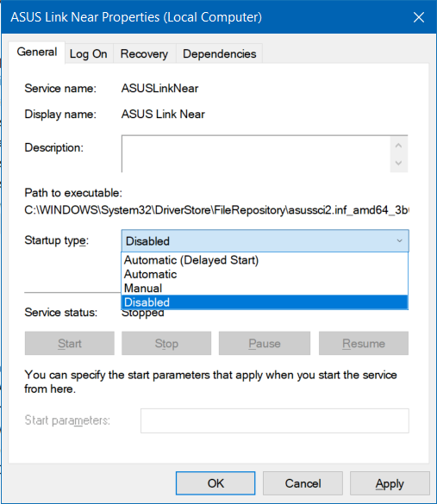The height and width of the screenshot is (504, 437).
Task: Click the greyed Resume service button
Action: tap(364, 343)
